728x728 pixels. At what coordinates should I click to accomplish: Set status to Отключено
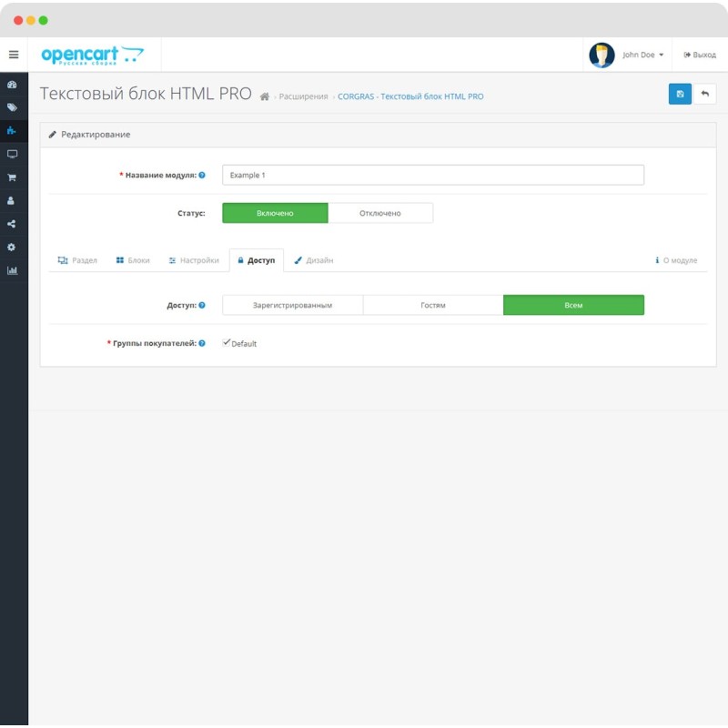(380, 212)
